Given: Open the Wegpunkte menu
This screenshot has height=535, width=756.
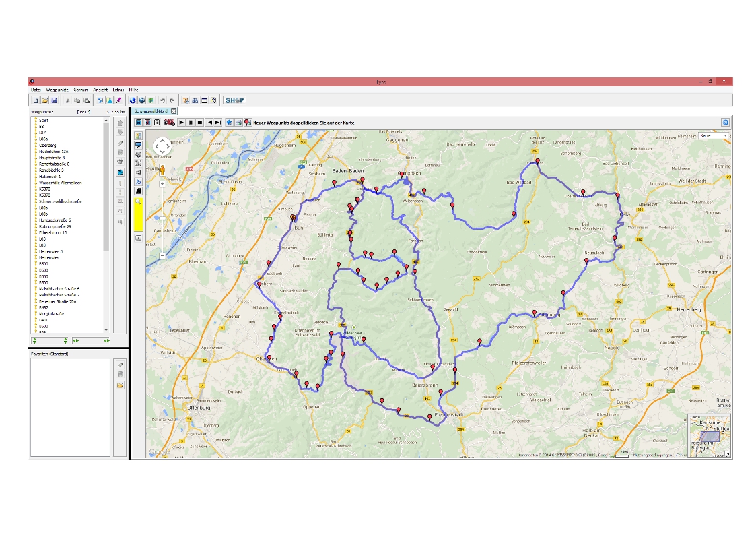Looking at the screenshot, I should pyautogui.click(x=57, y=90).
